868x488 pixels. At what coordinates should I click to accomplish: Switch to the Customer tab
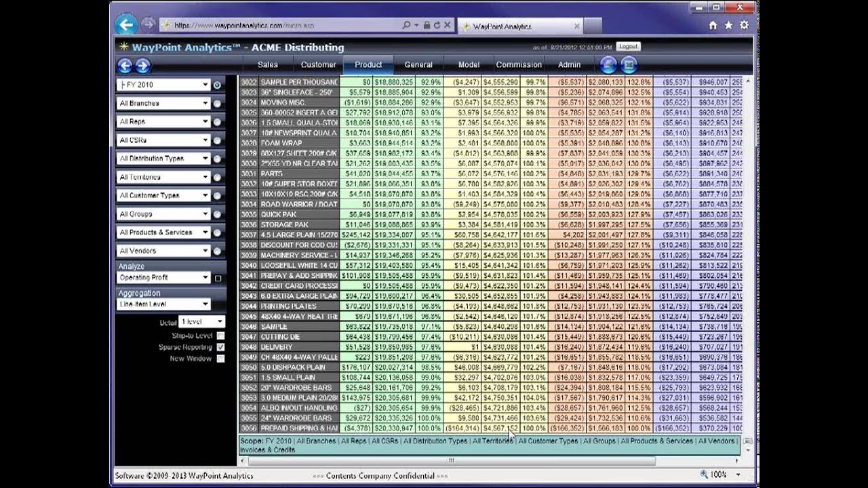coord(318,64)
